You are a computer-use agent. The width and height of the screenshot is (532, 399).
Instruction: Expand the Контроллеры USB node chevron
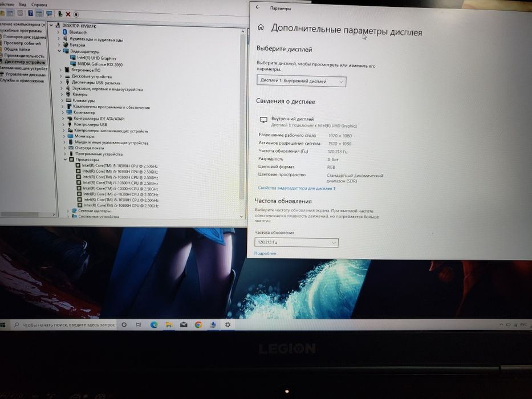click(x=63, y=124)
